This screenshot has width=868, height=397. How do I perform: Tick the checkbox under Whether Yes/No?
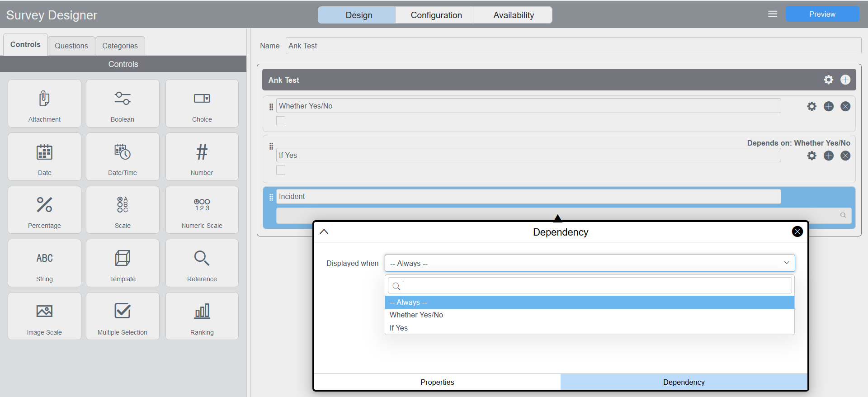281,121
